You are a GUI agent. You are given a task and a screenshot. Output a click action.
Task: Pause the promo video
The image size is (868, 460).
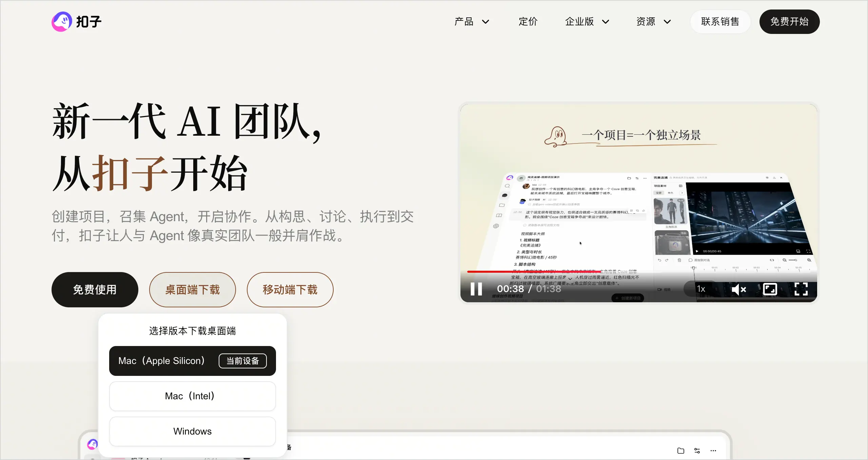tap(476, 289)
